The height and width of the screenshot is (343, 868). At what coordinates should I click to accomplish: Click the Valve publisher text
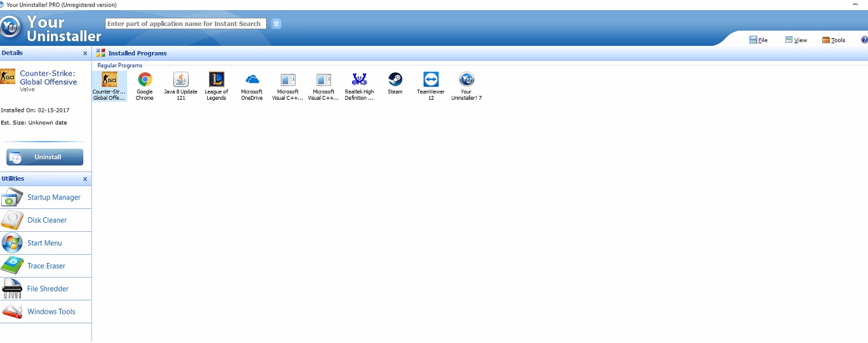(27, 90)
